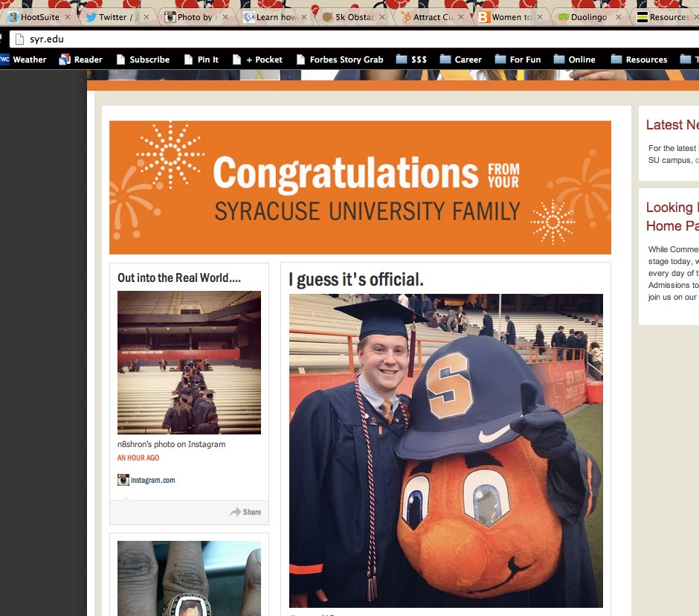
Task: Close the Twitter tab
Action: (146, 17)
